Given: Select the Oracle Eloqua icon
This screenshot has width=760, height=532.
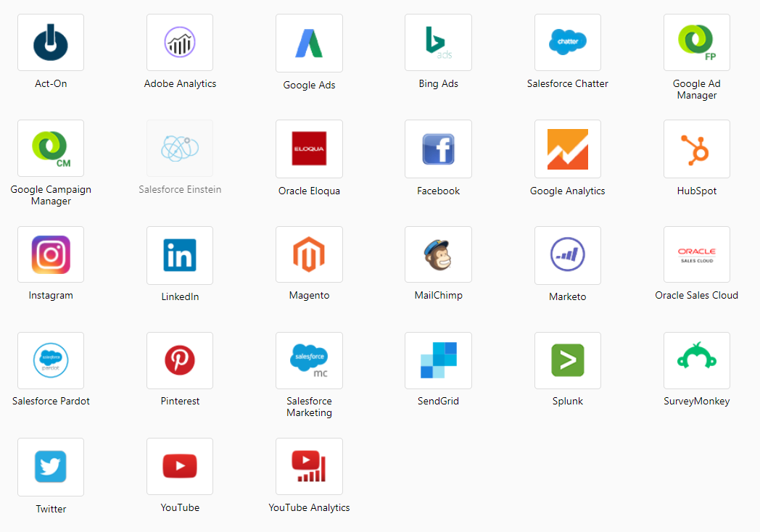Looking at the screenshot, I should coord(309,149).
